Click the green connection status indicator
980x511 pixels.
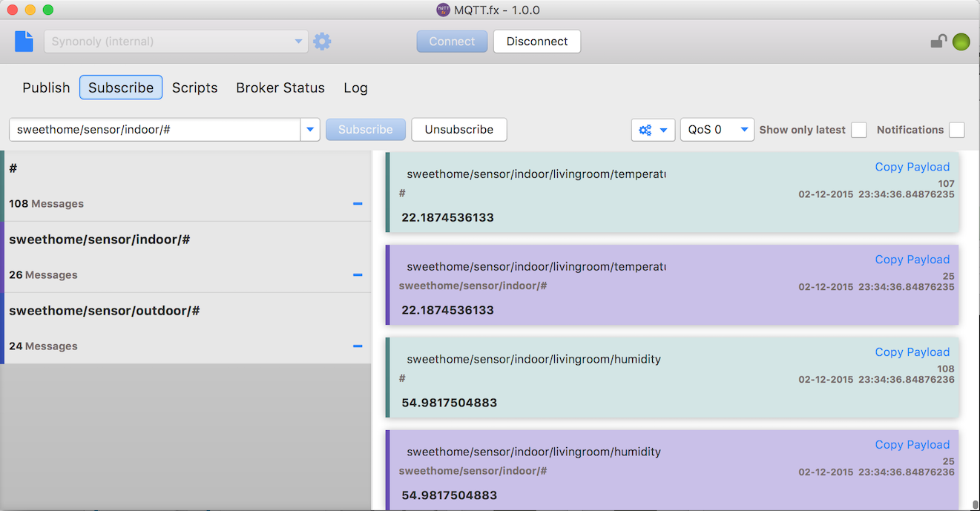tap(961, 42)
